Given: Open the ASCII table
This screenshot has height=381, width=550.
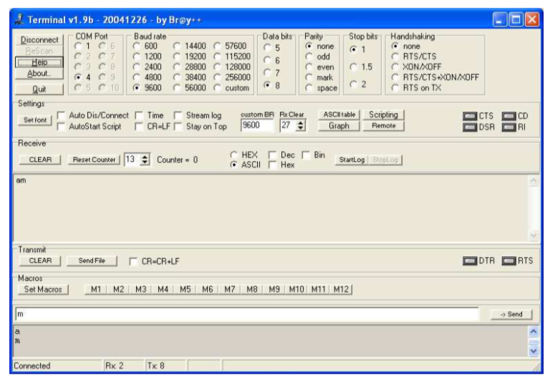Looking at the screenshot, I should (x=339, y=115).
